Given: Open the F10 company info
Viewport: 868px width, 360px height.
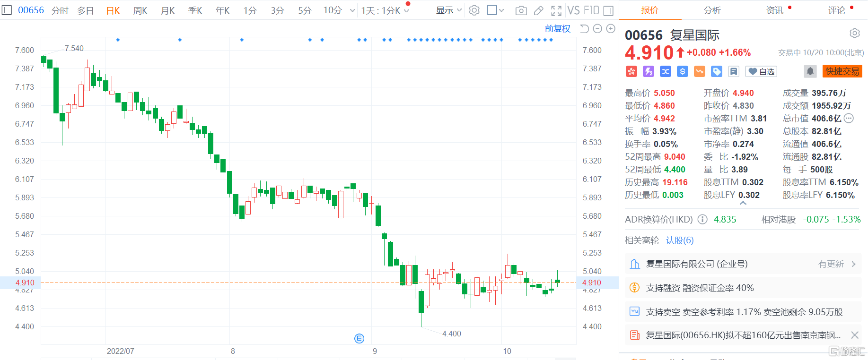Looking at the screenshot, I should tap(591, 10).
